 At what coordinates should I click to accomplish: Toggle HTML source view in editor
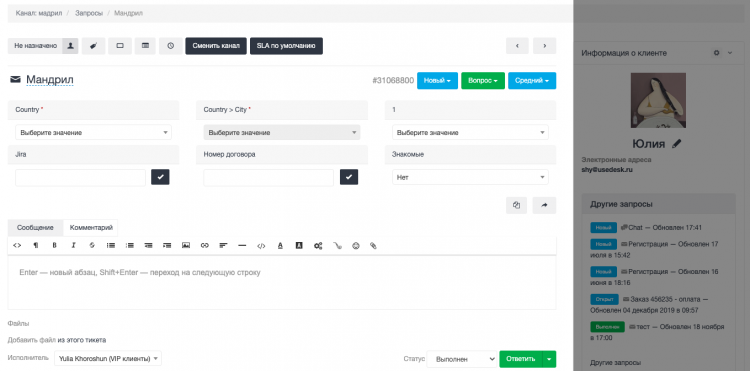17,245
